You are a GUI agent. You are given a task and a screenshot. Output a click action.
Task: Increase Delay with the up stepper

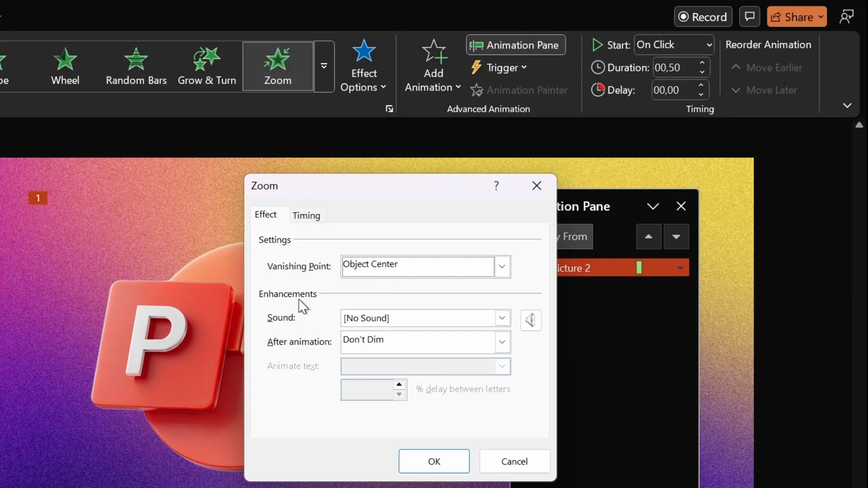701,85
